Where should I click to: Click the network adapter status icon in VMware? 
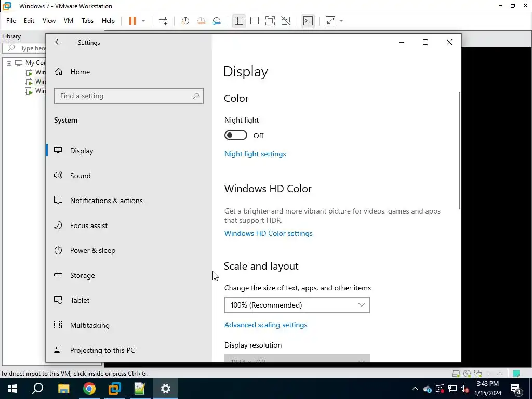(x=478, y=374)
